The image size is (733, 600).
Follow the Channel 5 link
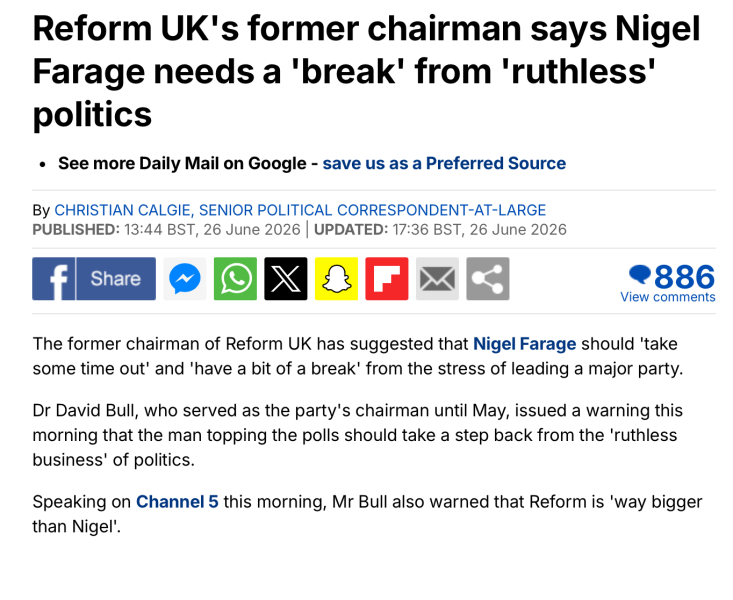coord(177,502)
